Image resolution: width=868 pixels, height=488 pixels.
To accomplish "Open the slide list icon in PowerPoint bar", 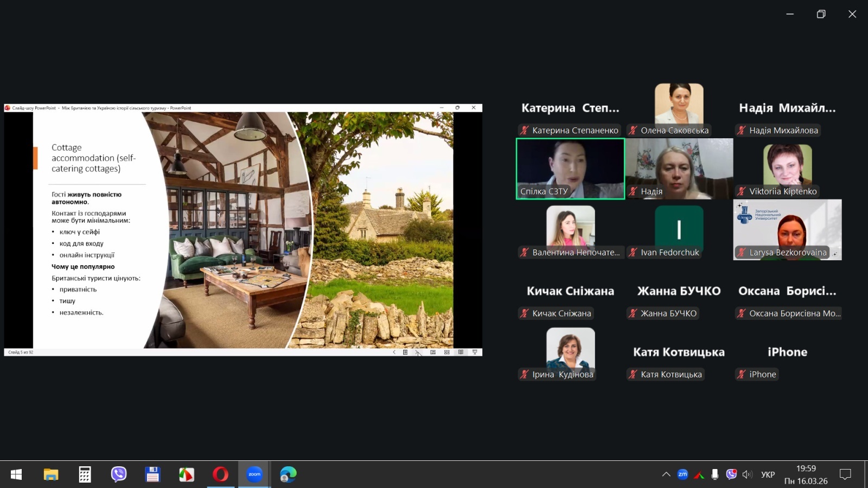I will coord(405,352).
